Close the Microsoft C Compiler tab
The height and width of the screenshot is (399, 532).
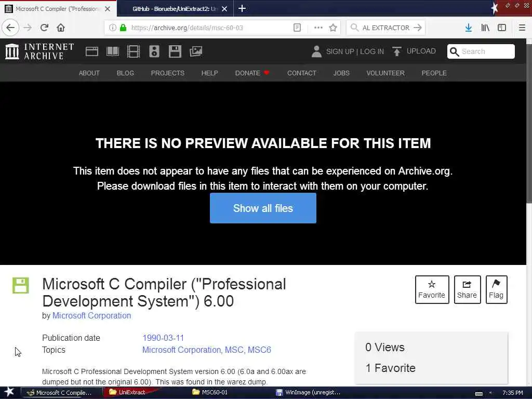(x=108, y=9)
